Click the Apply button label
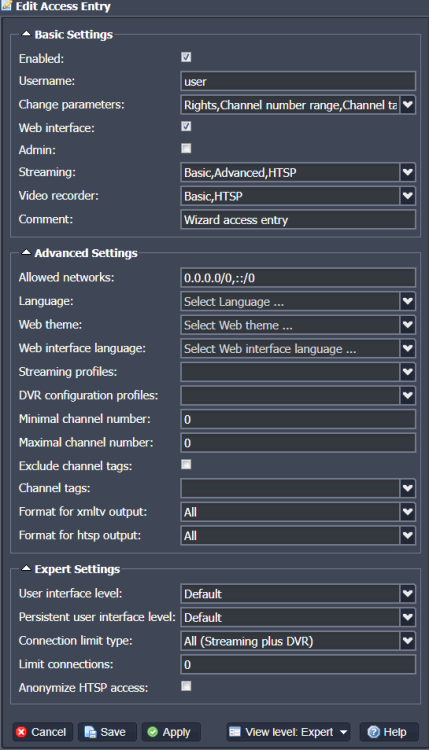Viewport: 429px width, 750px height. [x=176, y=732]
